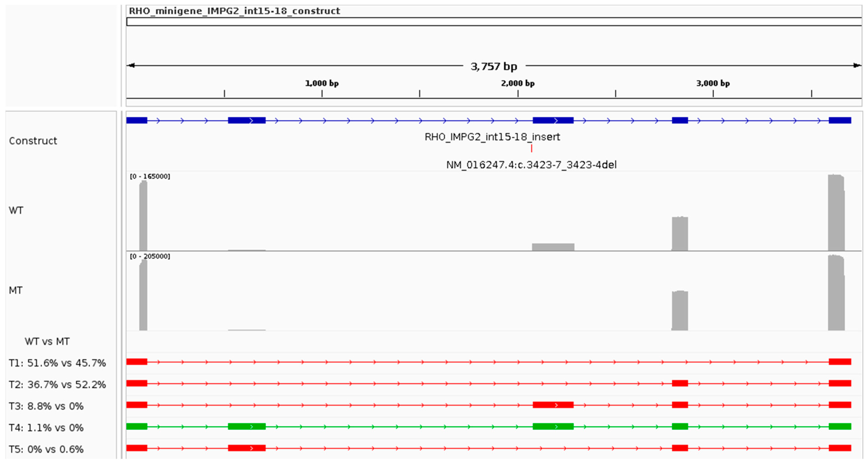Click MT data range [0 - 205000] label
The height and width of the screenshot is (465, 868).
coord(150,256)
